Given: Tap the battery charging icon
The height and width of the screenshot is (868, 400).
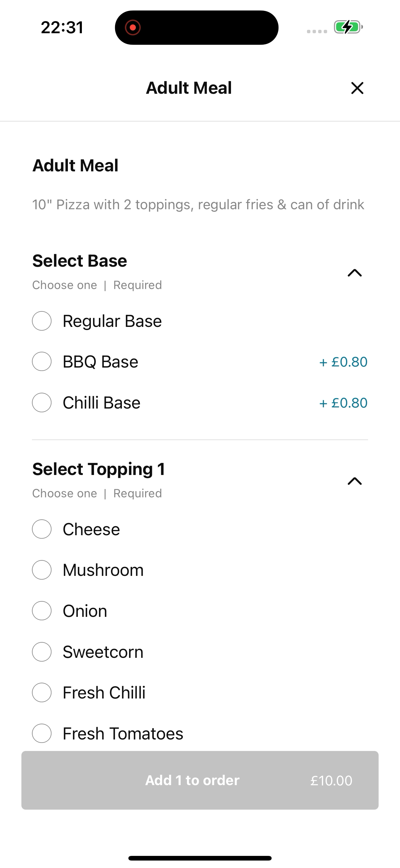Looking at the screenshot, I should [x=348, y=27].
